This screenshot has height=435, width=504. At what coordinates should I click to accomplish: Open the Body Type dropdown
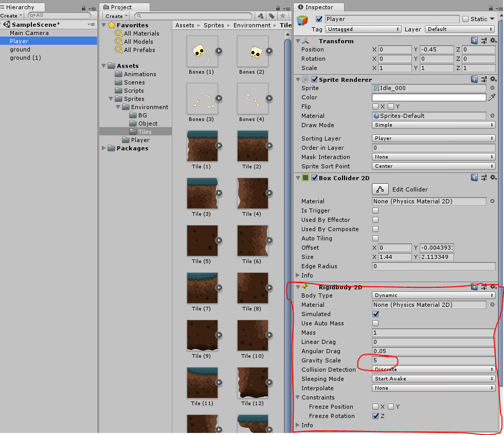433,295
